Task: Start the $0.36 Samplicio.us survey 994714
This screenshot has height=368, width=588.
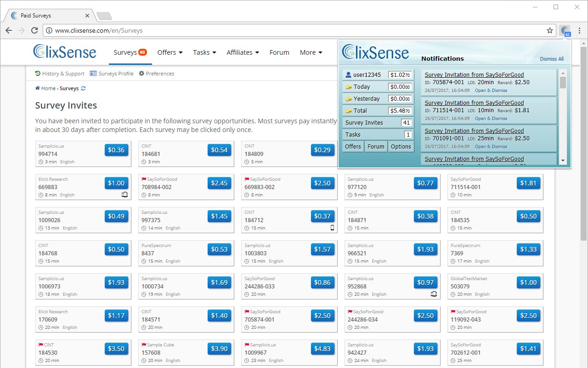Action: [x=116, y=150]
